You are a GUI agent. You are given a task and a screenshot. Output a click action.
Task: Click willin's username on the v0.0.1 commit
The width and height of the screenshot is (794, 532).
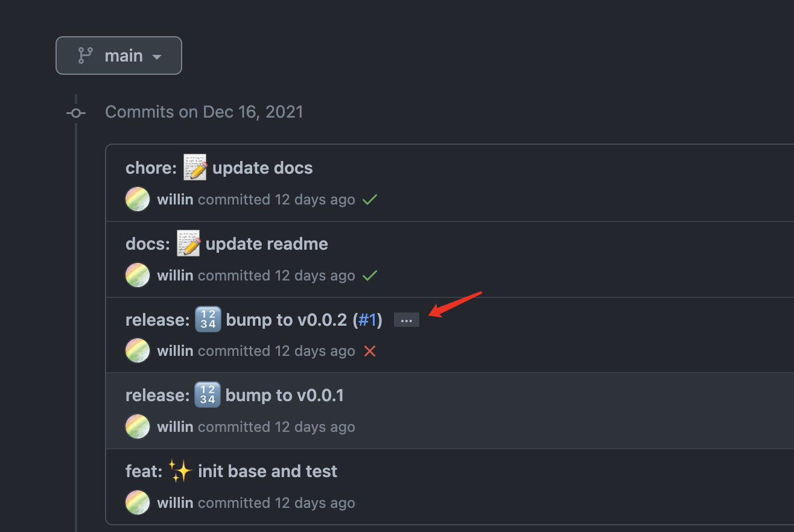click(174, 426)
